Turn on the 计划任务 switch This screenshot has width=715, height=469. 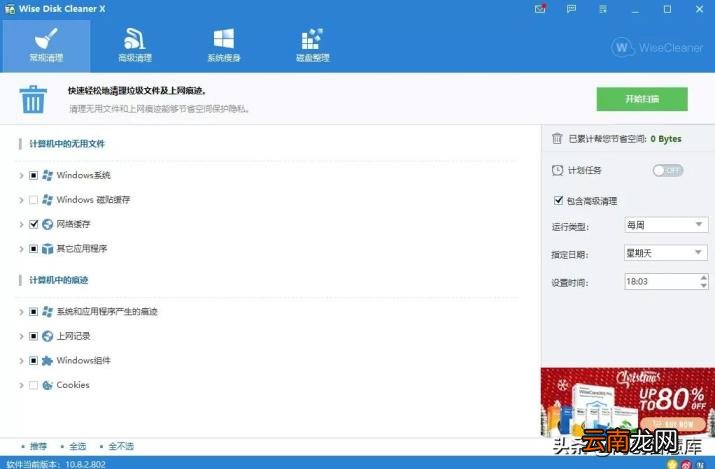tap(668, 170)
